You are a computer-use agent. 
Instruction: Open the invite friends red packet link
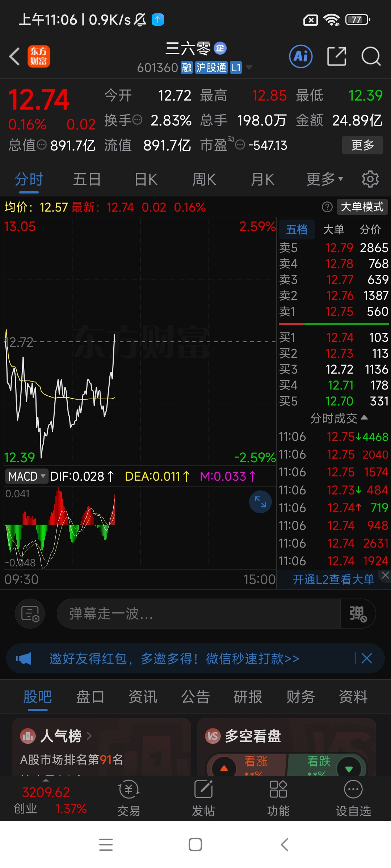click(174, 659)
